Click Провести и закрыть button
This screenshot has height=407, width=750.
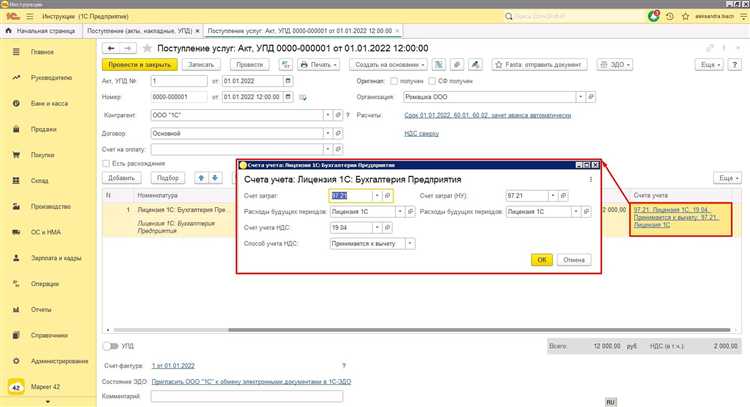[x=140, y=65]
